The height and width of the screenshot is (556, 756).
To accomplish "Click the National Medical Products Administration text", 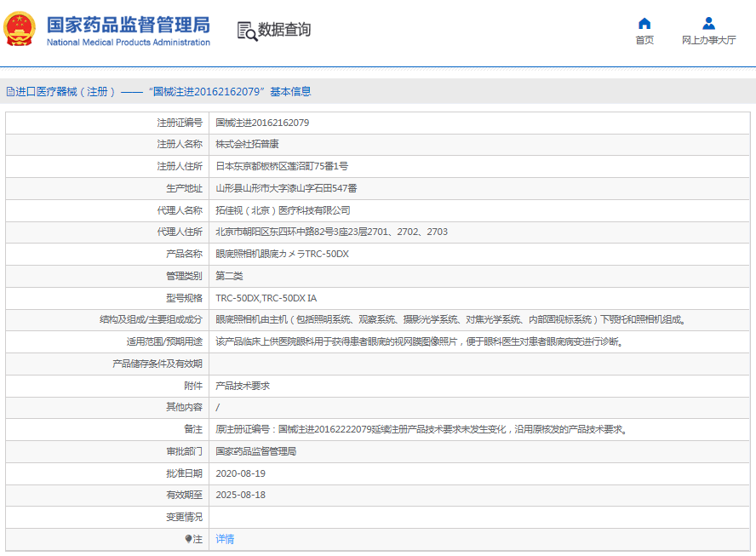I will (x=128, y=43).
